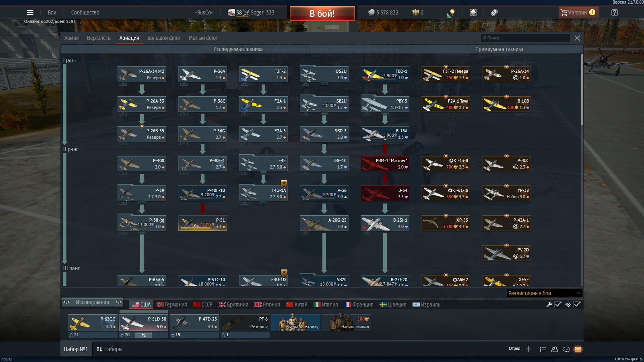Click the Выбрать технику crew slot
The height and width of the screenshot is (362, 644).
coord(296,323)
